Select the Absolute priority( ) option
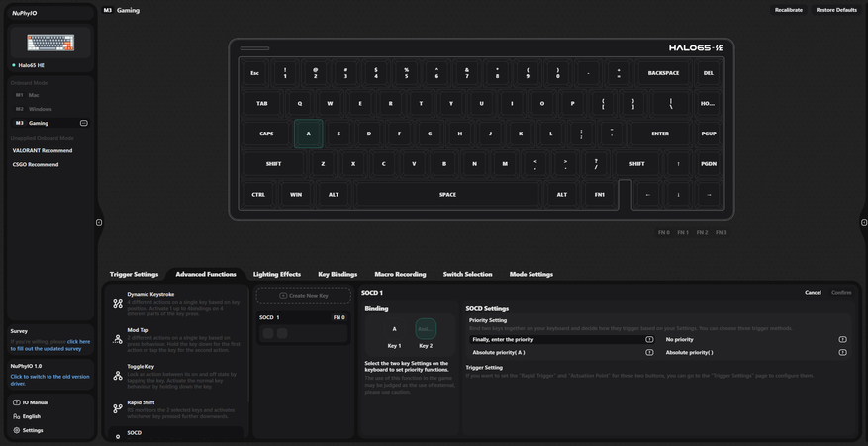Image resolution: width=868 pixels, height=446 pixels. coord(755,352)
